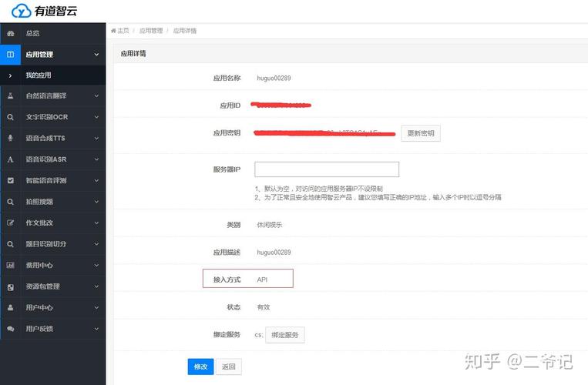Go to 应用管理 in the breadcrumb
588x385 pixels.
coord(151,31)
